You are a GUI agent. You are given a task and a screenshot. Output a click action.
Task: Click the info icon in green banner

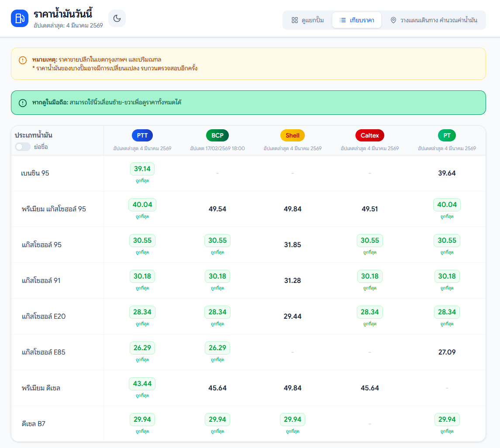point(23,103)
